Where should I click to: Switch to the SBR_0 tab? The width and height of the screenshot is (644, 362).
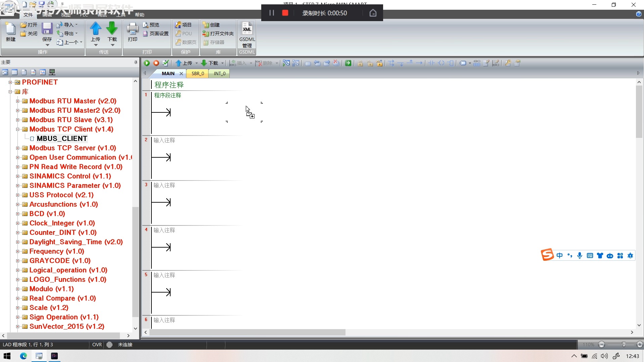[197, 73]
